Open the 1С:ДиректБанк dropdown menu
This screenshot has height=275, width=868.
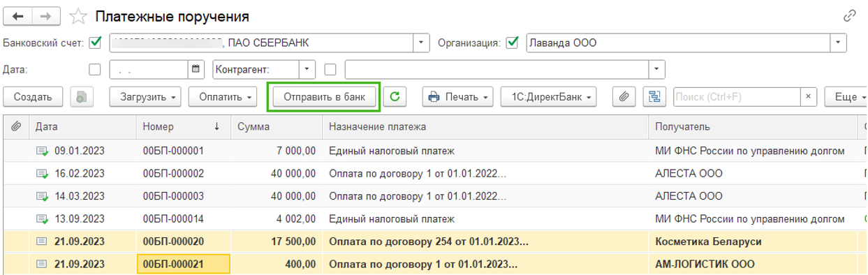coord(548,97)
